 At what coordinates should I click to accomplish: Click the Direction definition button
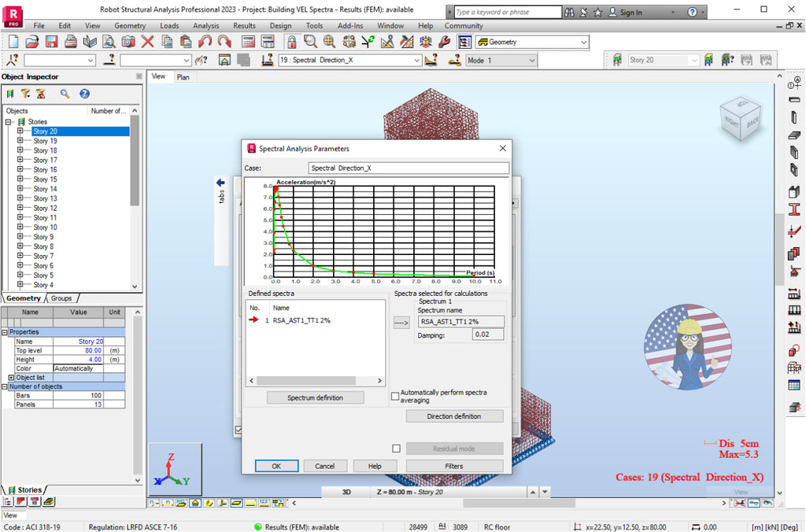pyautogui.click(x=454, y=416)
